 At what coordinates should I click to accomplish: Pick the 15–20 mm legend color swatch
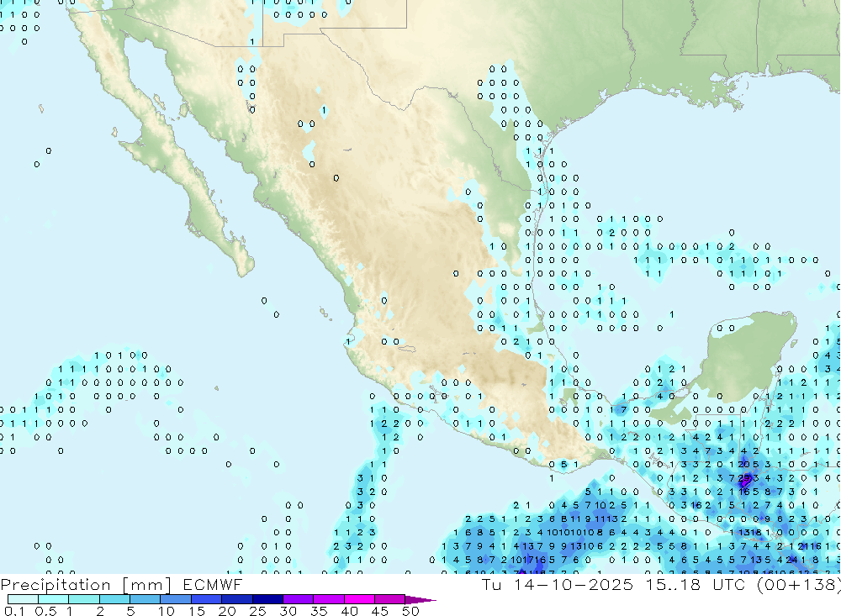(x=207, y=599)
